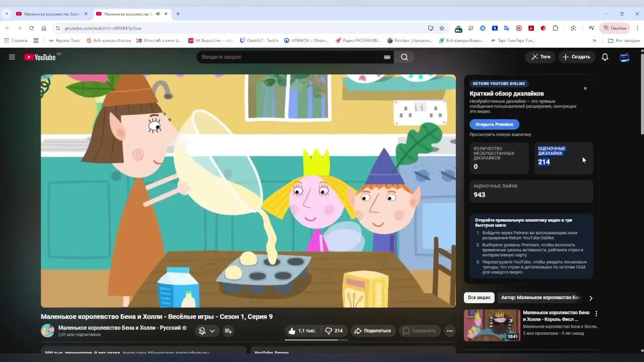Select chip Автор: Маленькое королевство Бен
This screenshot has height=362, width=644.
541,298
